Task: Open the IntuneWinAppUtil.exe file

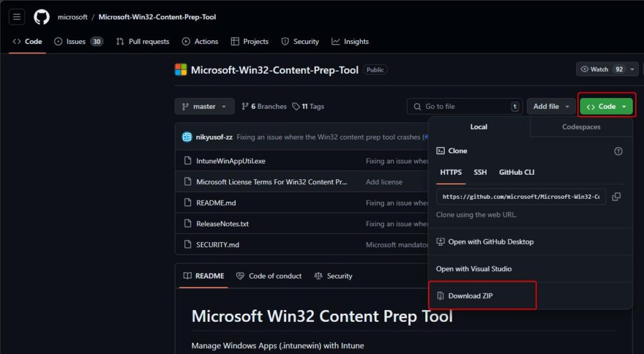Action: point(231,161)
